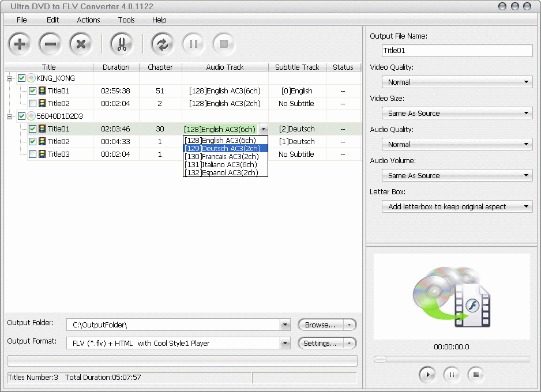
Task: Click the KING_KONG disc icon
Action: tap(31, 78)
